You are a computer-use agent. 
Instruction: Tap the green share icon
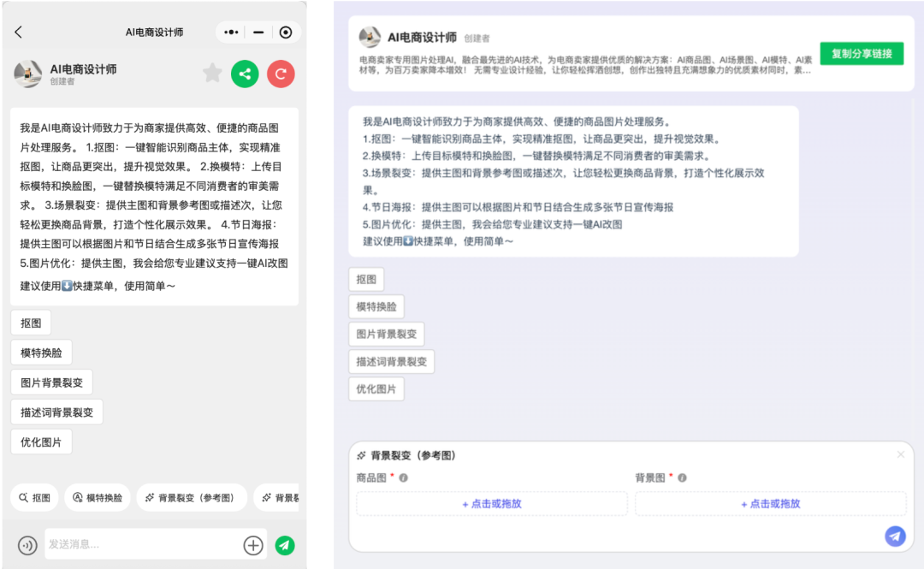[245, 74]
